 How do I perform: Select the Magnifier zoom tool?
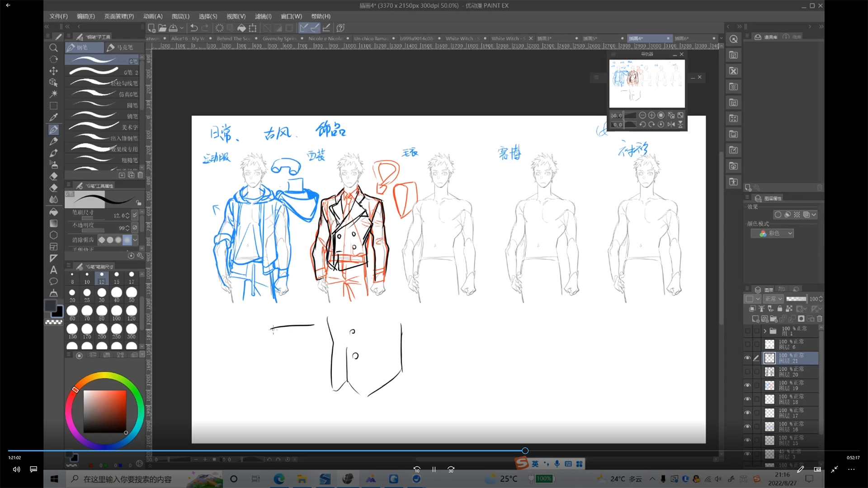[53, 48]
